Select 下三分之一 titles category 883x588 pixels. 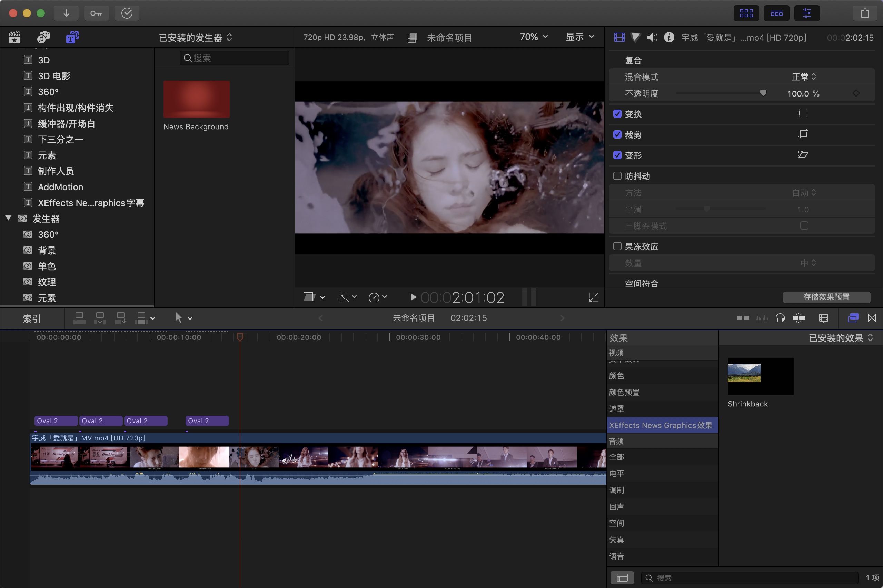[x=60, y=140]
